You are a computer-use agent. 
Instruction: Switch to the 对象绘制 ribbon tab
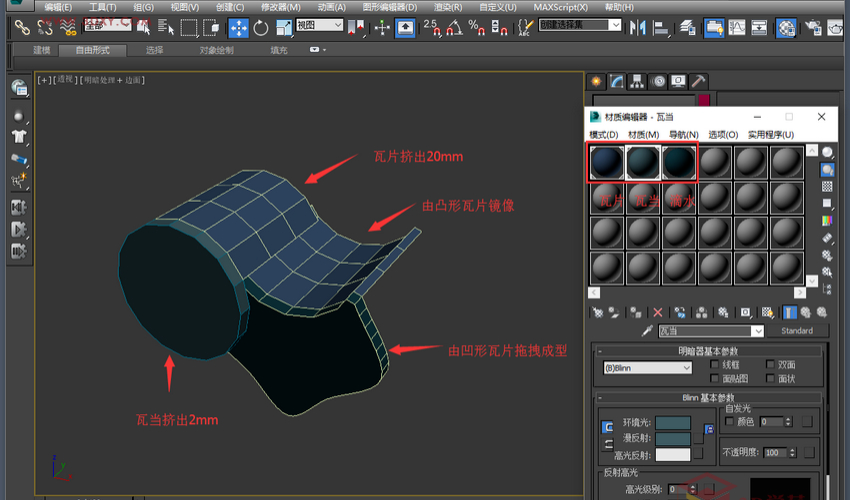pos(216,50)
